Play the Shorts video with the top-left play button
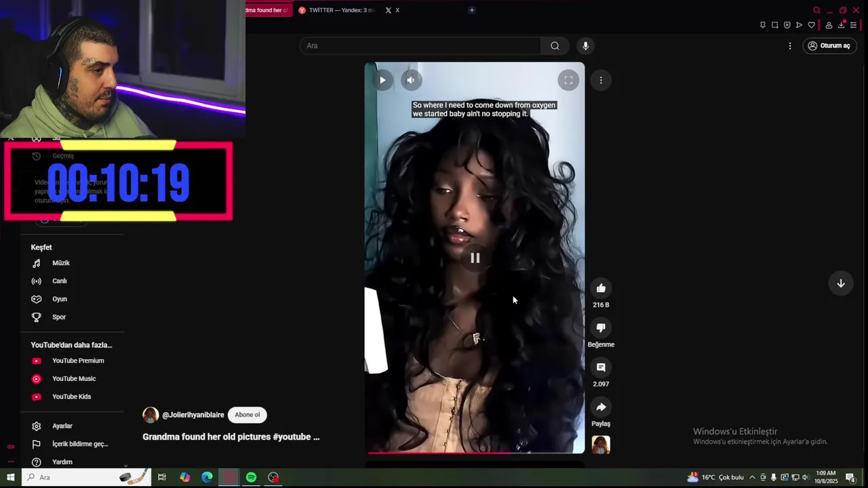 382,80
